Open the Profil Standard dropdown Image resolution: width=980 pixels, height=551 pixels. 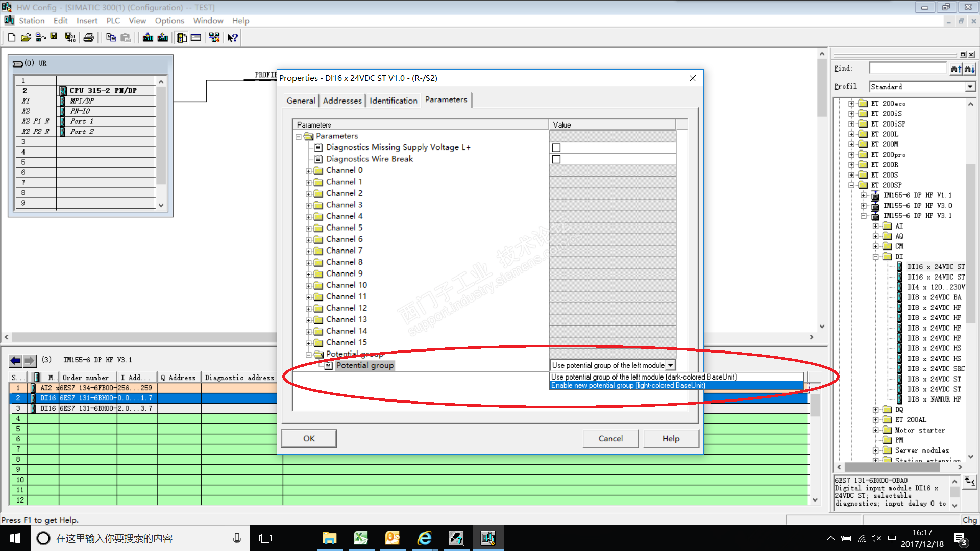[x=969, y=87]
